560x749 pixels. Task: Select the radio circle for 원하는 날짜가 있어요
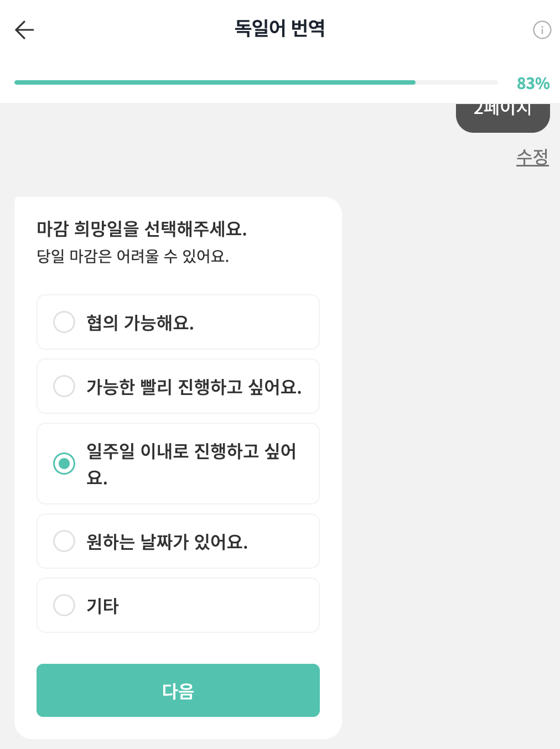click(x=64, y=541)
